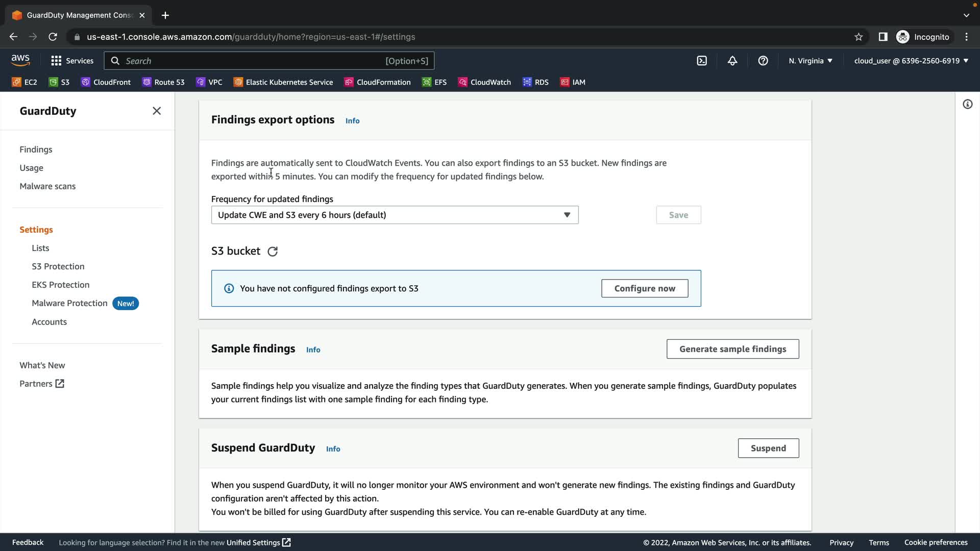Refresh the S3 bucket section

[x=273, y=252]
